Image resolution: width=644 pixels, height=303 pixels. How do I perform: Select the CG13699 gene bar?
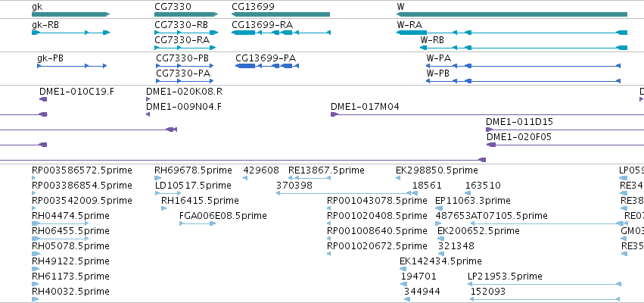click(x=281, y=14)
